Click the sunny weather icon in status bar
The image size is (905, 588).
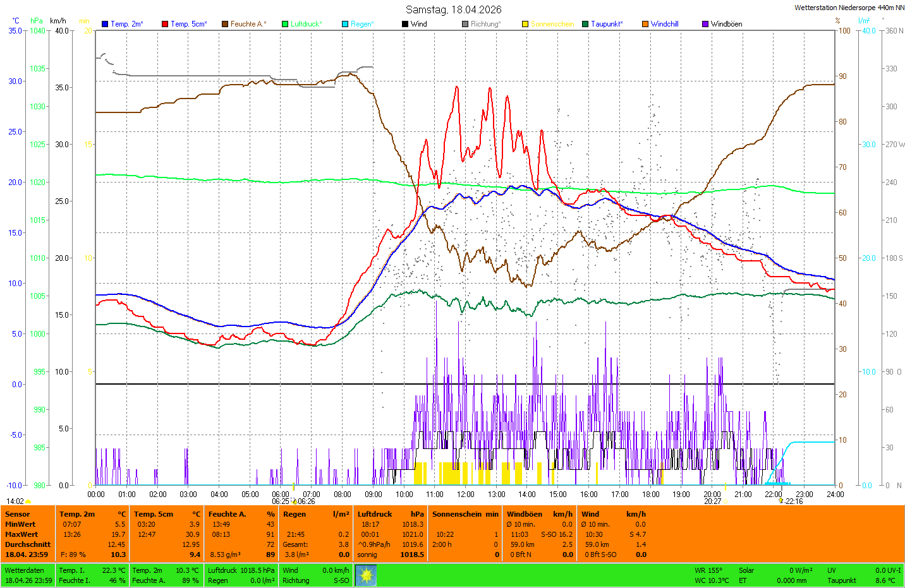[366, 575]
